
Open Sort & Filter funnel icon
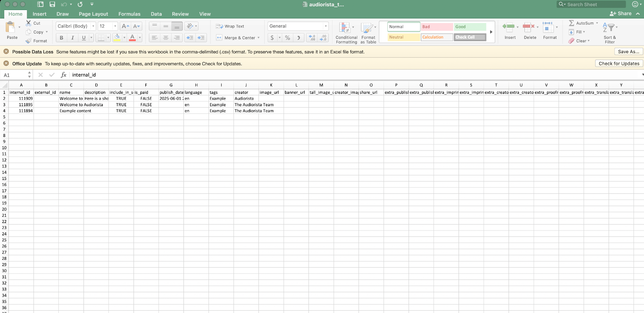point(609,28)
